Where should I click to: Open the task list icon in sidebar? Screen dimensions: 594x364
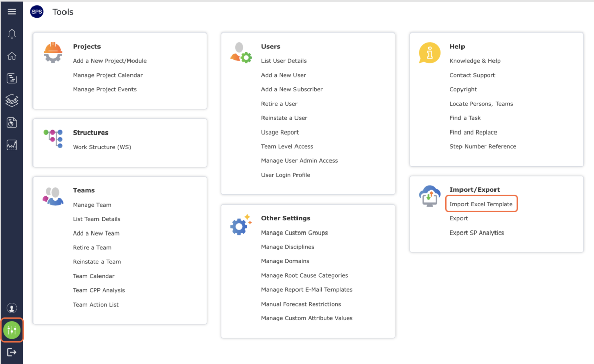pos(12,78)
